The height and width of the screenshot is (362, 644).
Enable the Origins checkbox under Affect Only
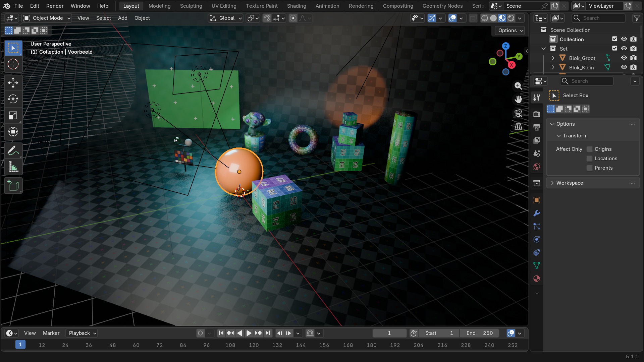(x=589, y=149)
